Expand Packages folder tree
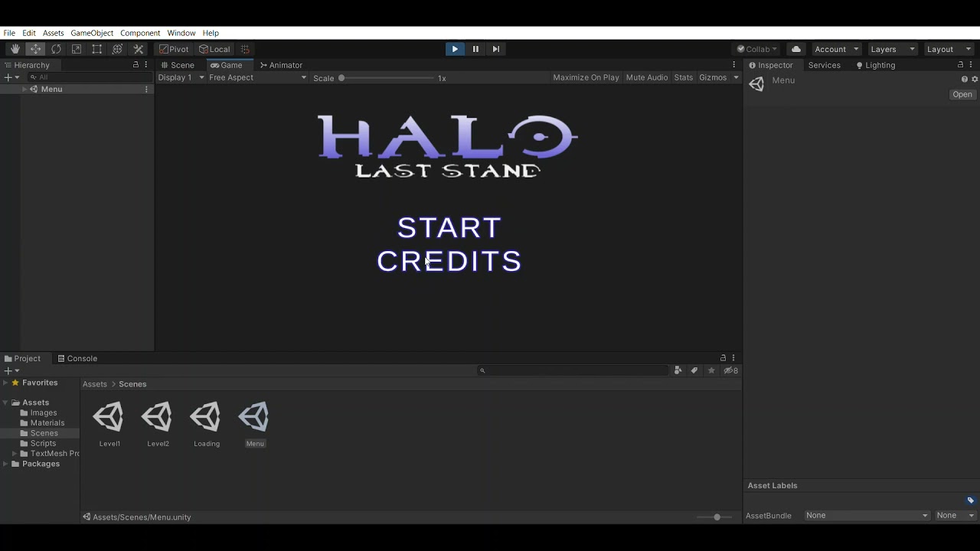980x551 pixels. click(5, 464)
